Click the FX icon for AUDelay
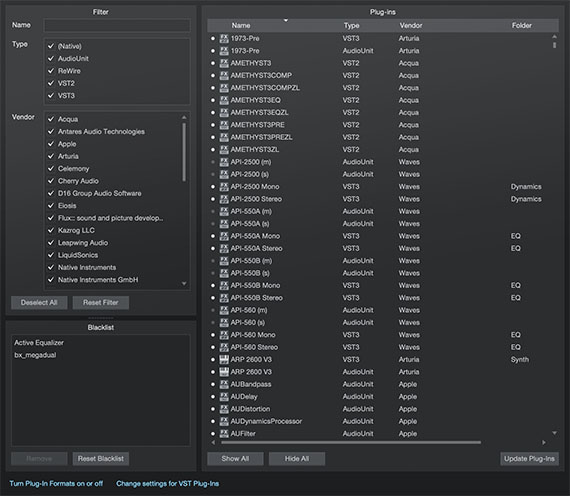 coord(224,396)
